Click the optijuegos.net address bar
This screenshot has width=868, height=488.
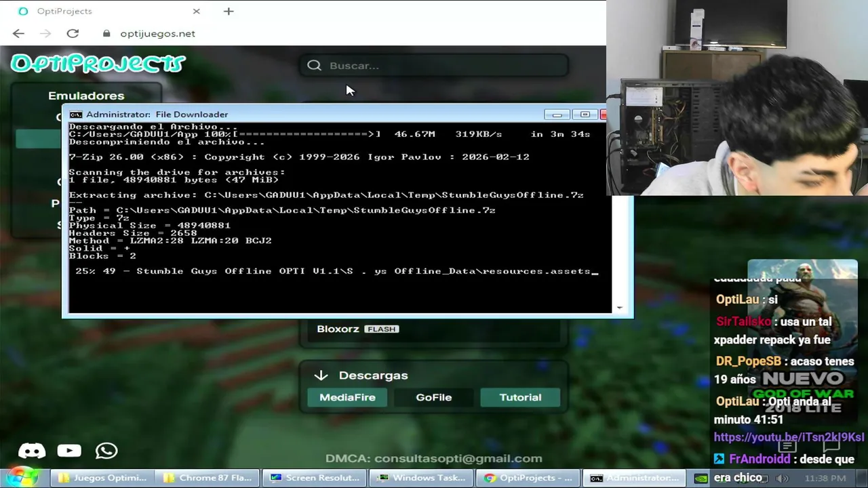point(157,33)
